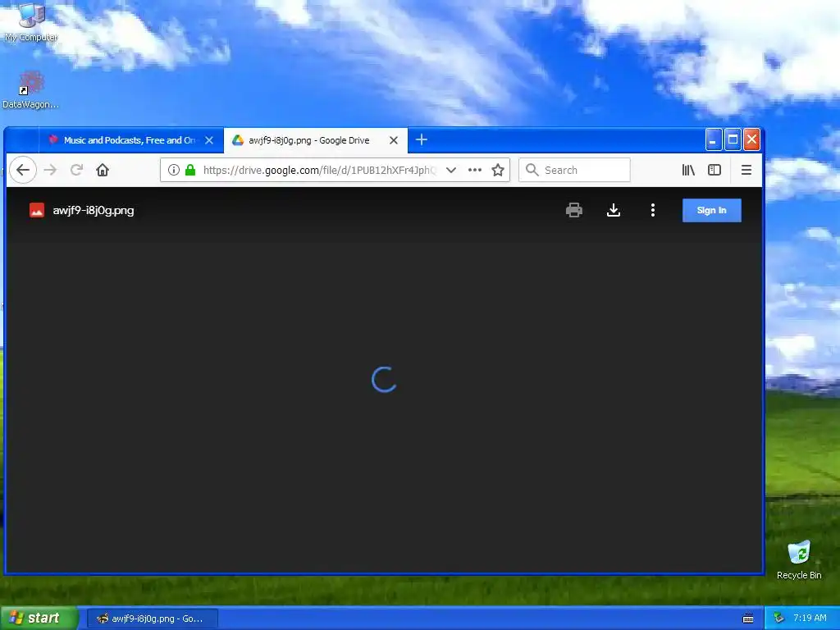Click the network tray icon near clock

pyautogui.click(x=778, y=619)
